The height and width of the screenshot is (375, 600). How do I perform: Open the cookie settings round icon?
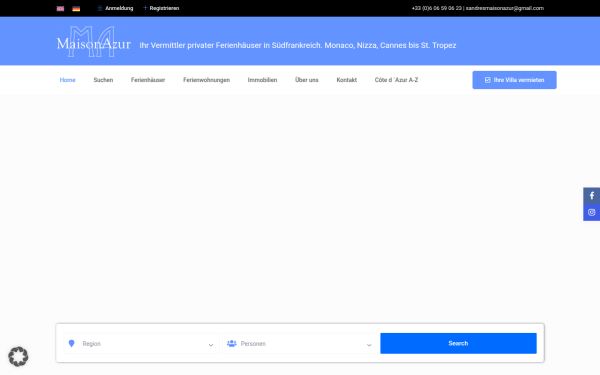pyautogui.click(x=18, y=356)
